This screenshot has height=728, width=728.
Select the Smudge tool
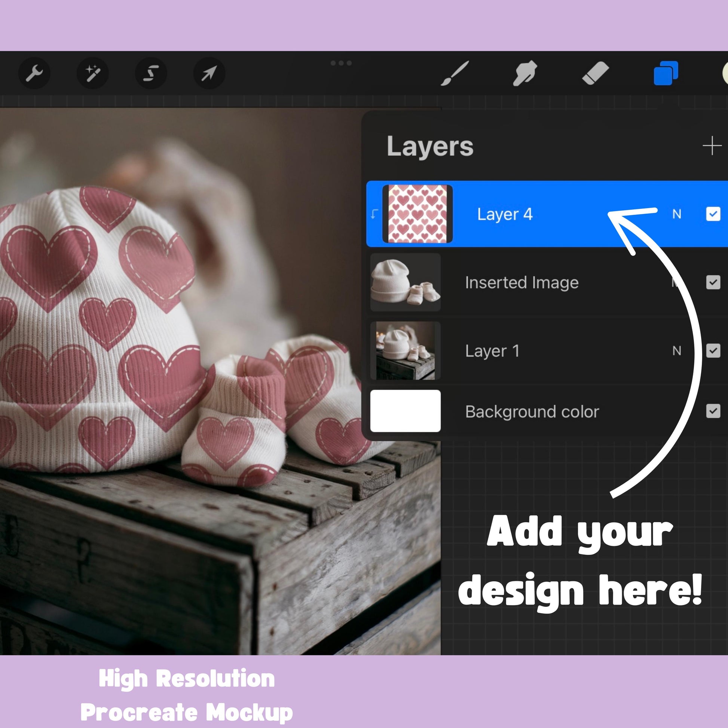[525, 73]
